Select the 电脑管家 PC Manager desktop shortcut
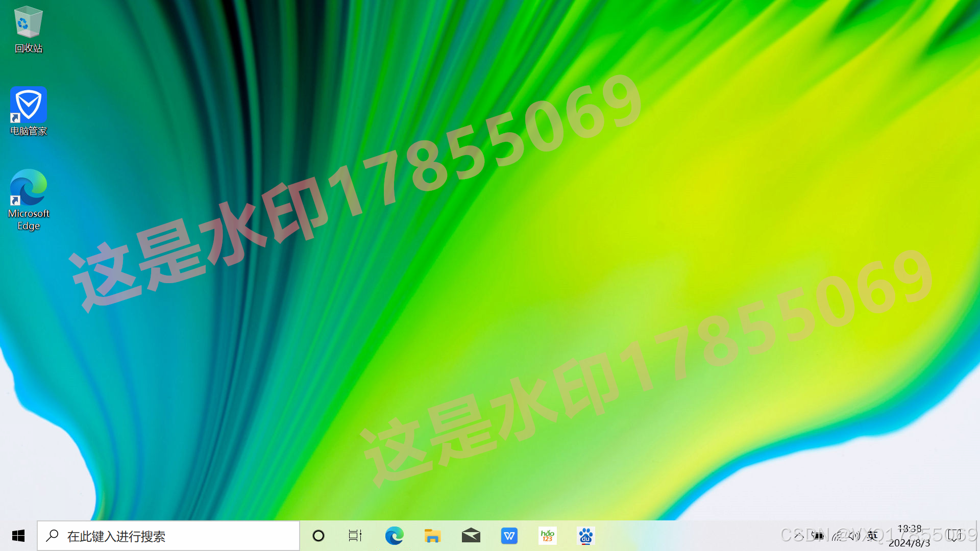Viewport: 980px width, 551px height. pos(29,111)
